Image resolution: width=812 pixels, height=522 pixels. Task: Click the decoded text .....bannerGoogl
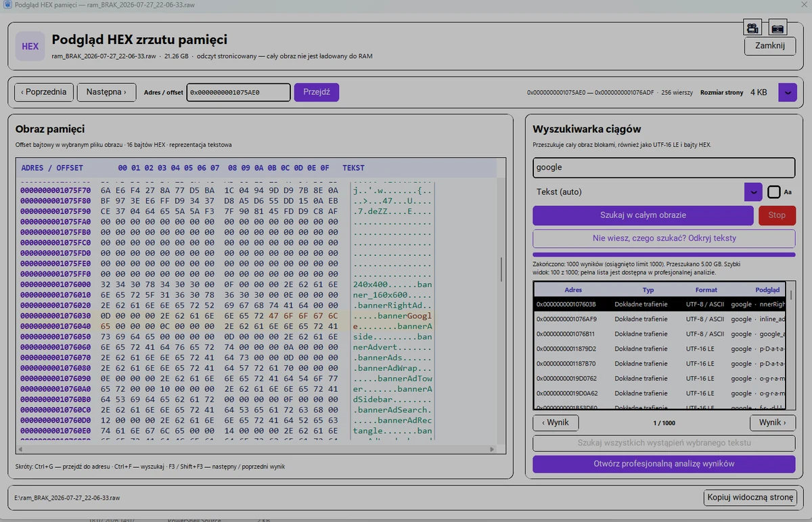(x=392, y=316)
